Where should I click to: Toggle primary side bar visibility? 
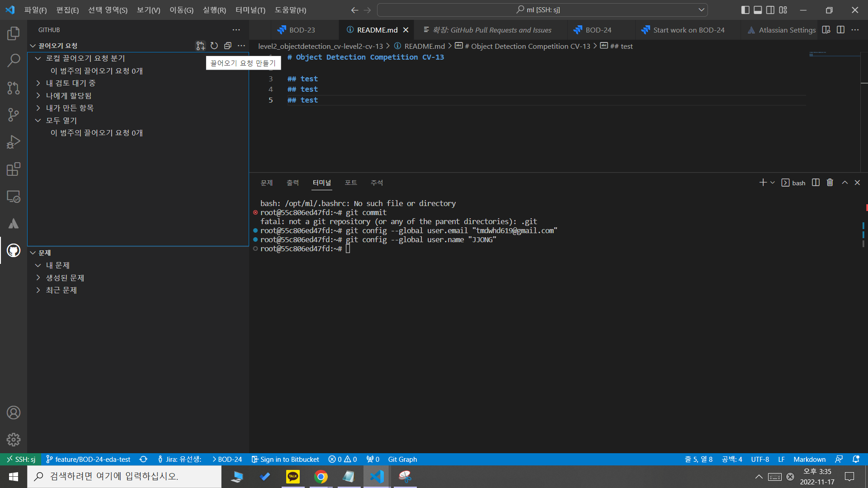[745, 10]
